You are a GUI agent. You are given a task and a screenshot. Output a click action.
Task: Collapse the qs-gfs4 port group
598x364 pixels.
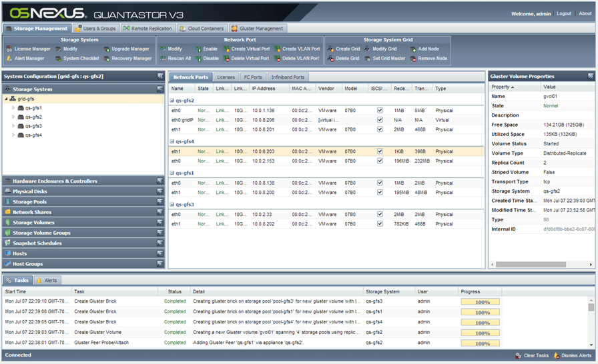(x=172, y=141)
